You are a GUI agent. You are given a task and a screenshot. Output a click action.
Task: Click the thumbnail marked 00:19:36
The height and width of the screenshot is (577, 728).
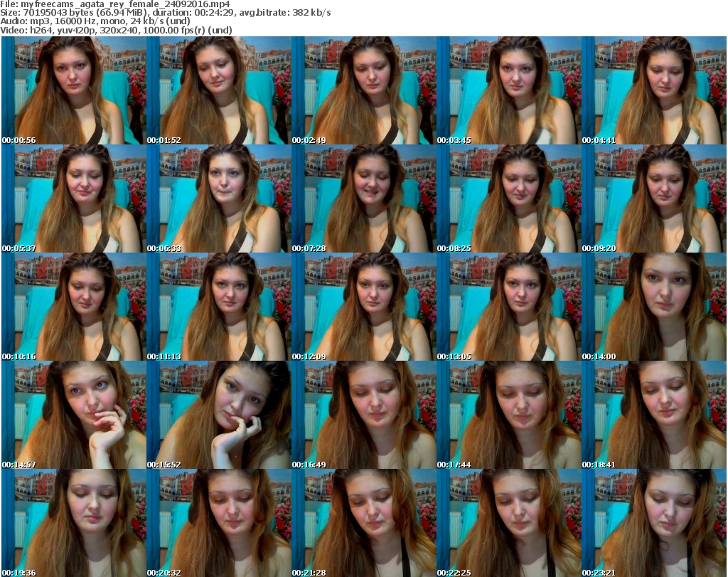tap(73, 523)
